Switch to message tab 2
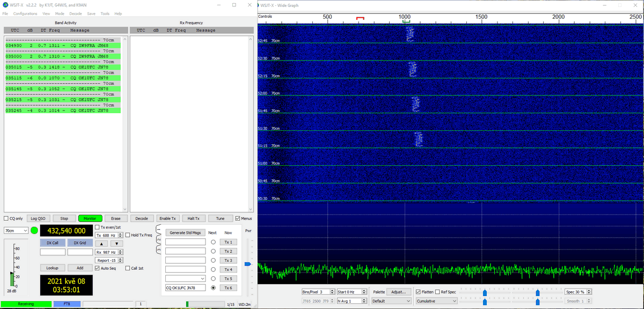Screen dimensions: 644x309 click(x=159, y=240)
